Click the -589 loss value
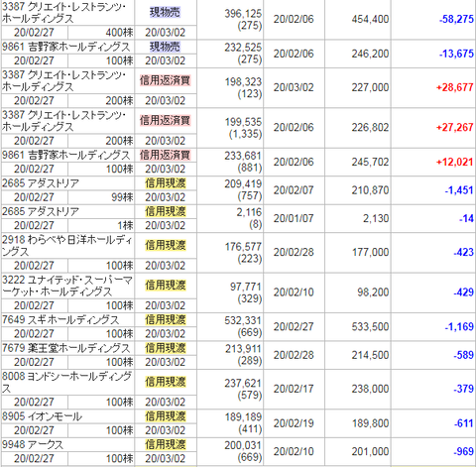The image size is (476, 467). (x=463, y=355)
